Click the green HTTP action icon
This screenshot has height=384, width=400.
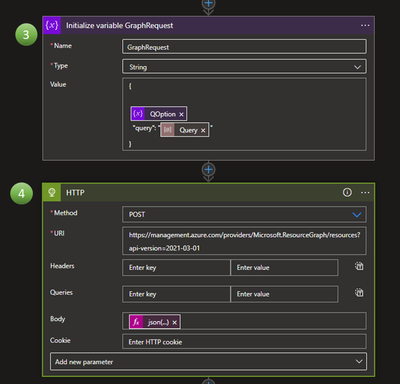[x=52, y=192]
